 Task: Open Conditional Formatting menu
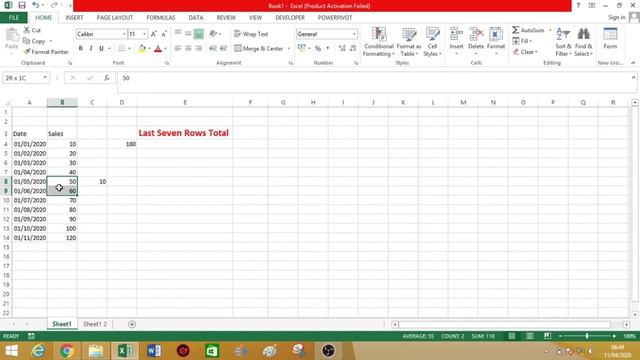(378, 42)
